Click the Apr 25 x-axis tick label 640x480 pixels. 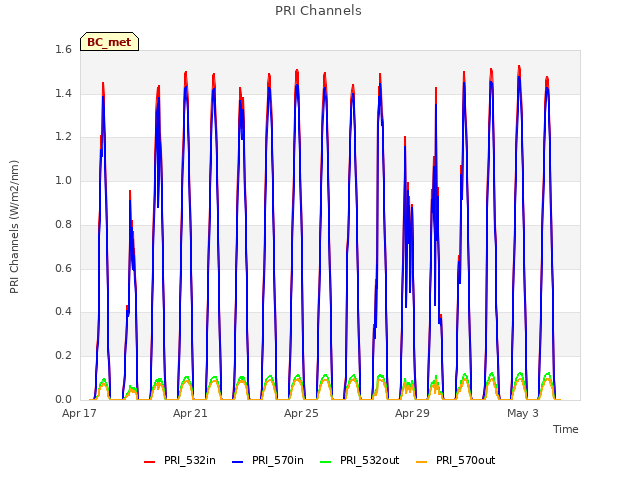[301, 413]
